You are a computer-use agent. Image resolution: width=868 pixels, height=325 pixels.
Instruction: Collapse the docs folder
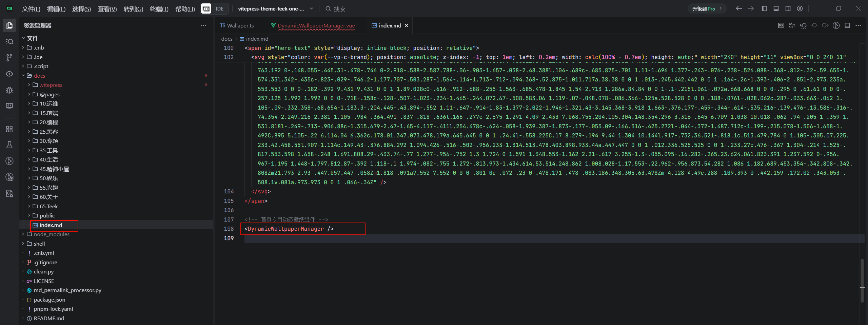click(x=39, y=76)
